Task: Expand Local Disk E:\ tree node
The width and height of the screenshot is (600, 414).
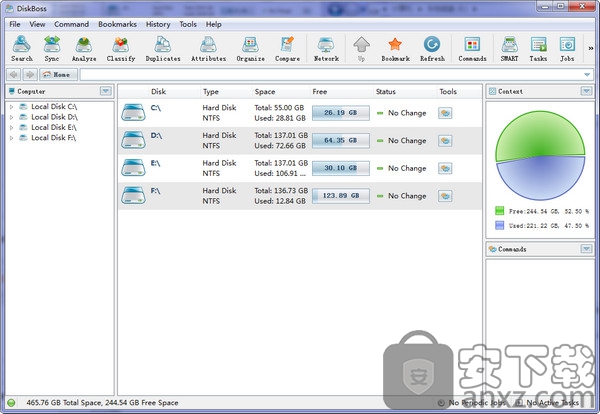Action: pos(11,127)
